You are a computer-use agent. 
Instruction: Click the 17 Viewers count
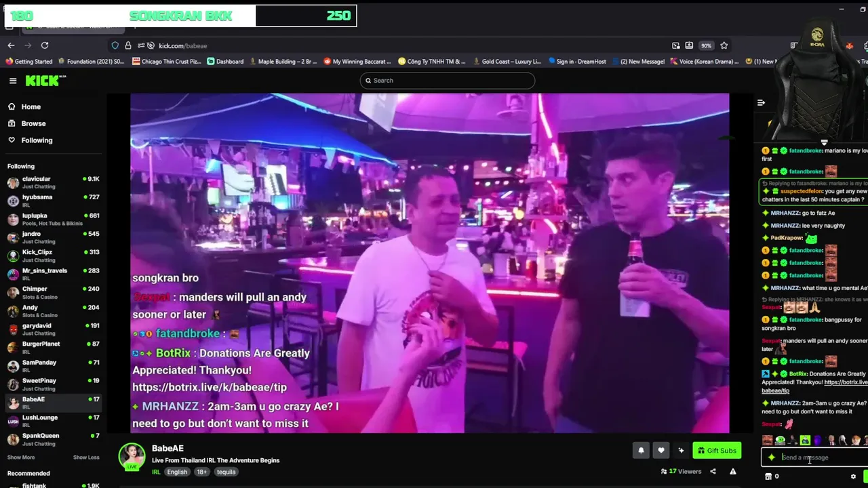tap(681, 471)
